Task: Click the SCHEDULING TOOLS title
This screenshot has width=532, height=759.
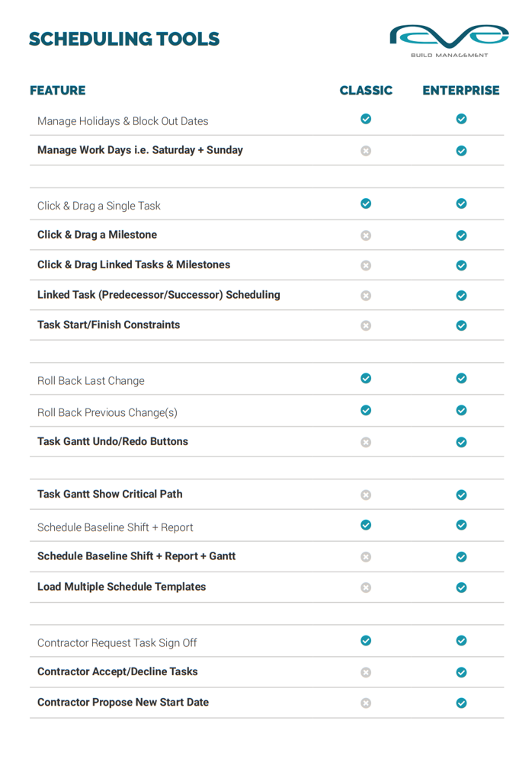Action: [x=124, y=39]
